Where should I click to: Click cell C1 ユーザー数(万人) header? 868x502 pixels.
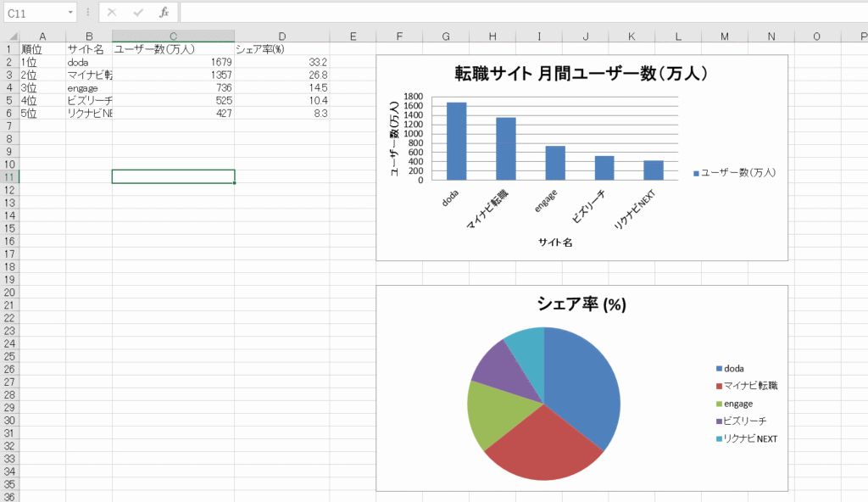[173, 49]
